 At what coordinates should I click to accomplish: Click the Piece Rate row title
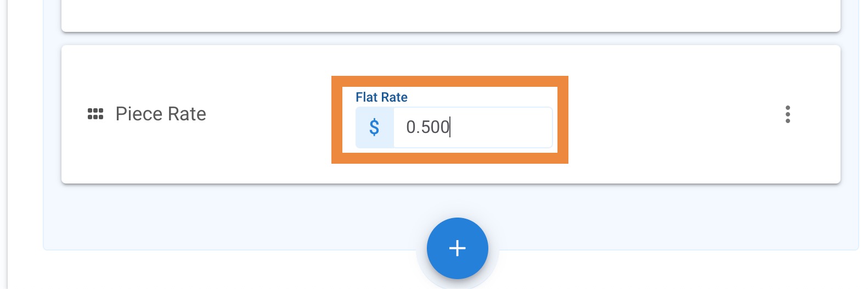click(161, 114)
